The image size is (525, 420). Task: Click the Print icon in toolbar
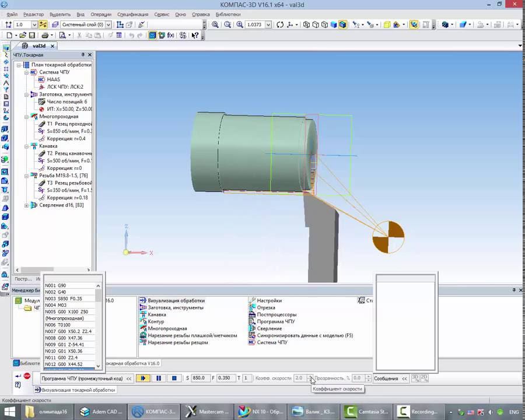45,36
